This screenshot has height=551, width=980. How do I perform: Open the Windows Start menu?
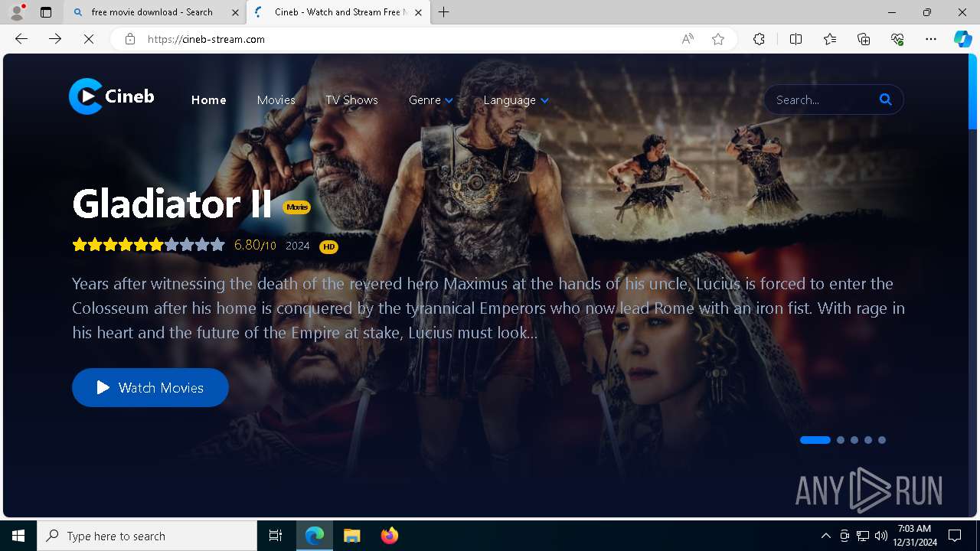[x=18, y=536]
